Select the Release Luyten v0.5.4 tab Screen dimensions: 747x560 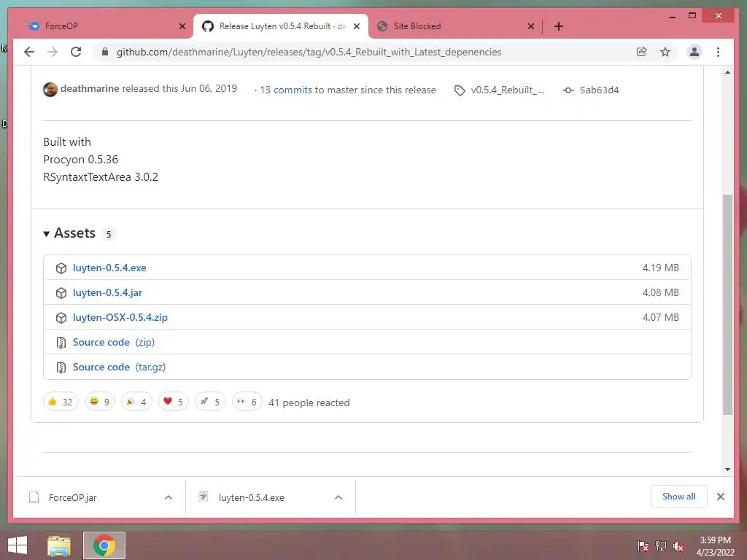[x=281, y=26]
